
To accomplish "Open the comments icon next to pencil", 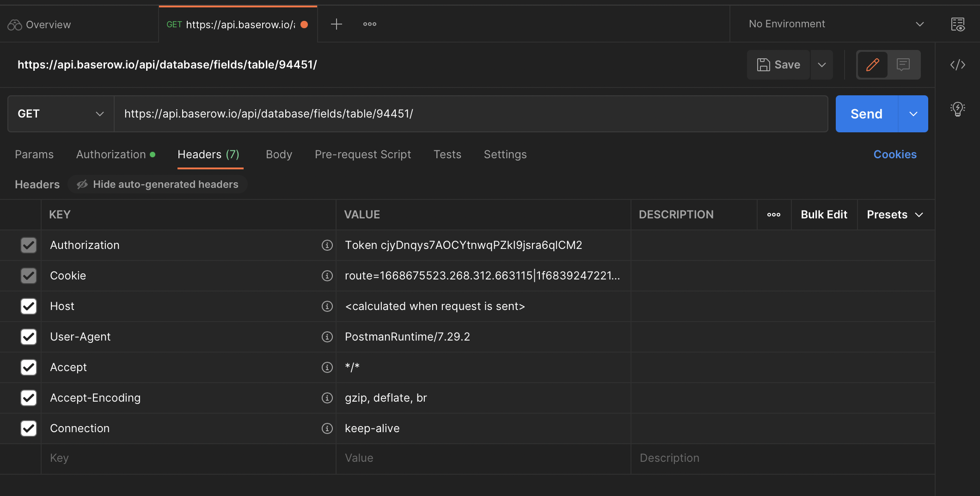I will point(903,65).
